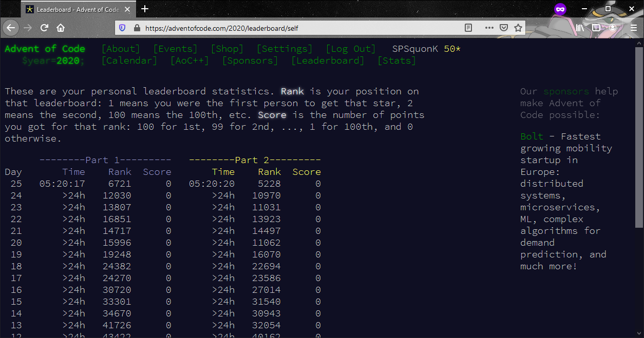Image resolution: width=644 pixels, height=338 pixels.
Task: Click the Day column header
Action: 13,172
